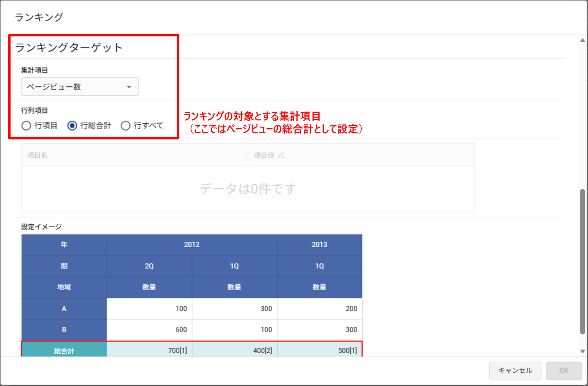The width and height of the screenshot is (588, 386).
Task: Click the 総合計 row header cell
Action: (x=64, y=351)
